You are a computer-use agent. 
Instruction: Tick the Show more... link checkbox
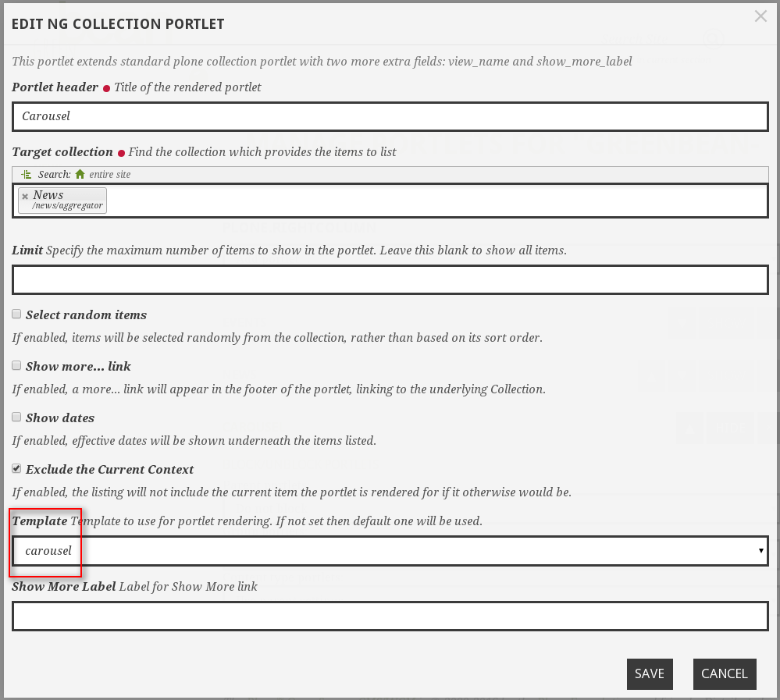pos(16,366)
